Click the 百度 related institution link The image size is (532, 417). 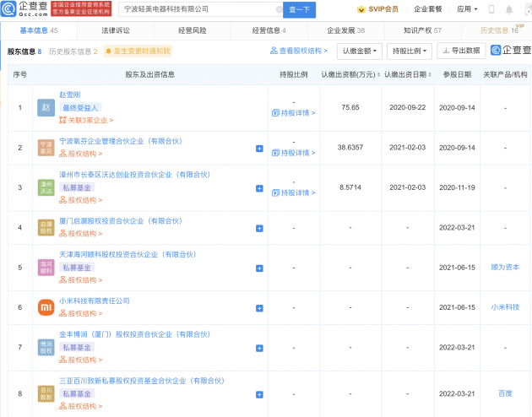click(505, 393)
